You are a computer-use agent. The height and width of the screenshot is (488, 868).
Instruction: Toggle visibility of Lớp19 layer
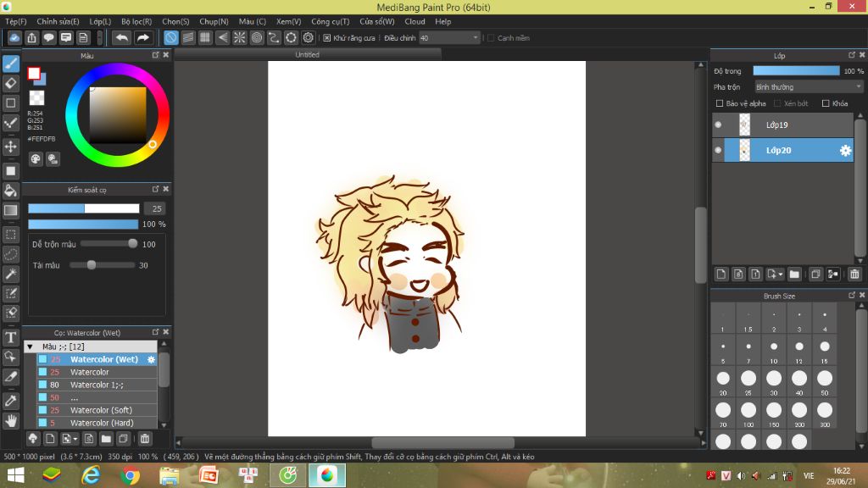click(x=718, y=125)
